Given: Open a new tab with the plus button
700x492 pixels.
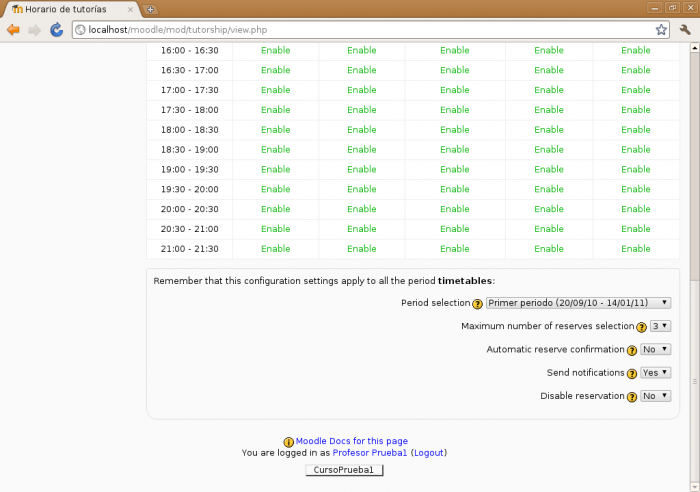Looking at the screenshot, I should [150, 9].
